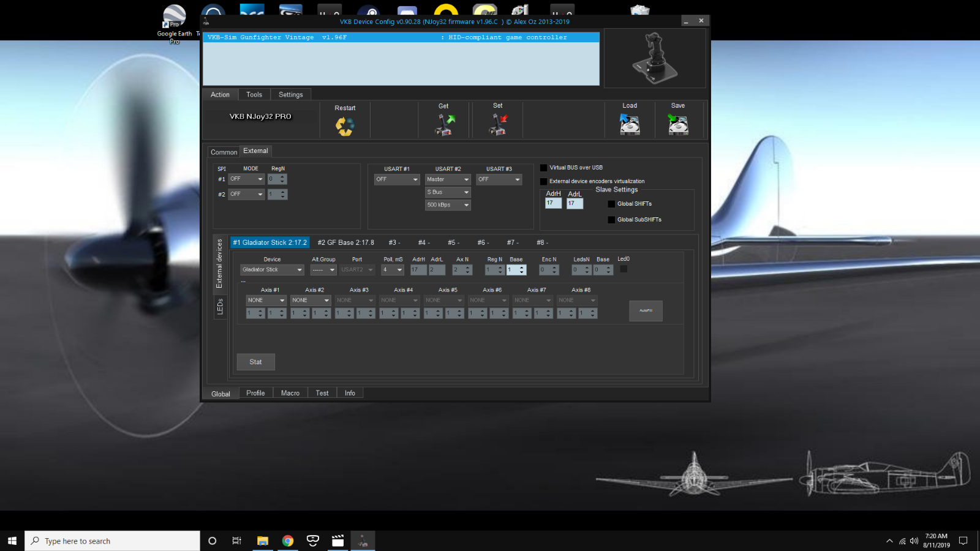
Task: Click the Reg N Base stepper field
Action: pos(516,270)
